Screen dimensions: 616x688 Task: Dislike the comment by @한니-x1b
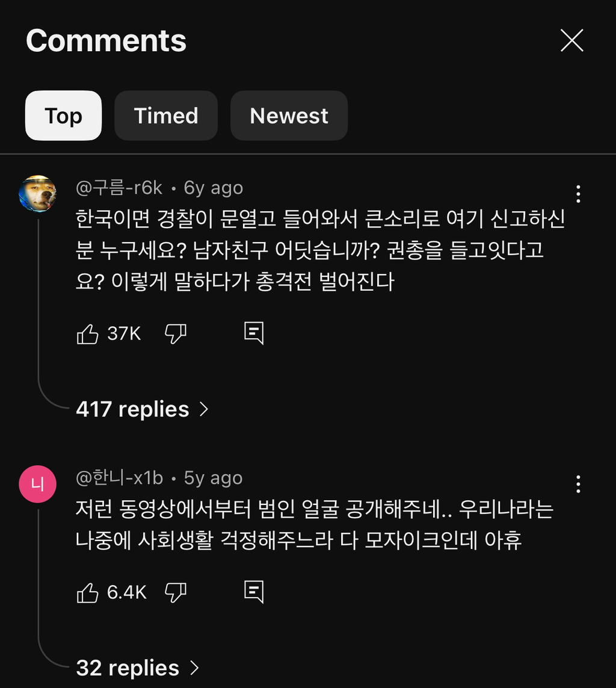176,593
